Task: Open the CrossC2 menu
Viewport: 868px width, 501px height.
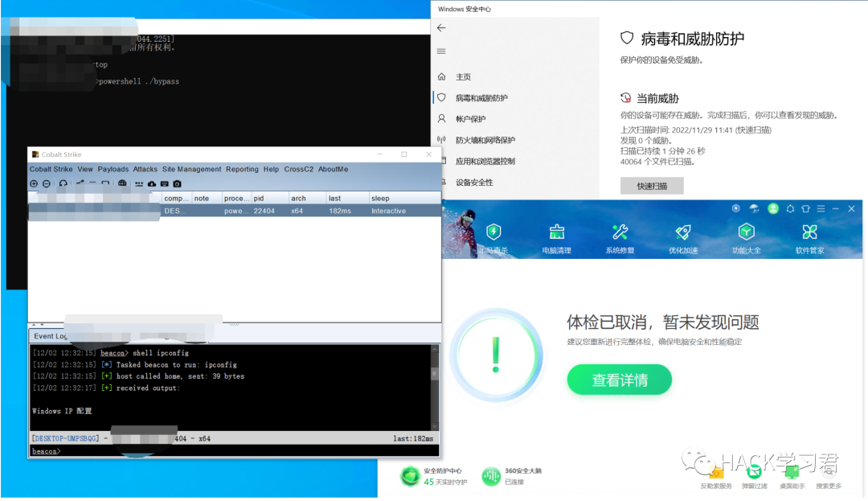Action: 299,169
